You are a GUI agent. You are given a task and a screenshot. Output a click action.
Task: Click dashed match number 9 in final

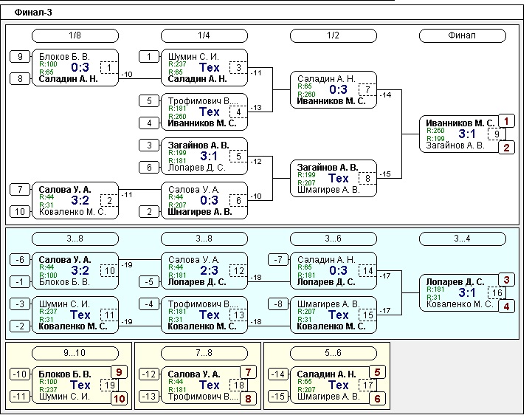tap(497, 134)
